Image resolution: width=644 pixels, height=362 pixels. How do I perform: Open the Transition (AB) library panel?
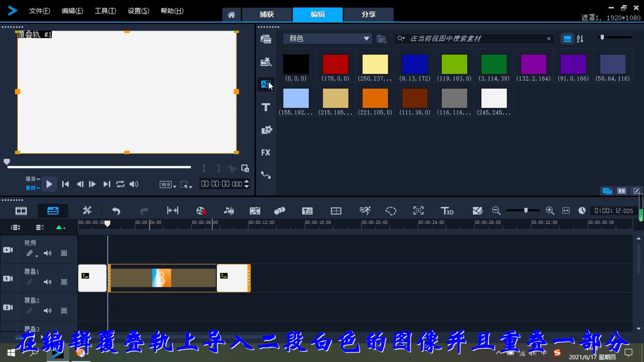pos(266,84)
